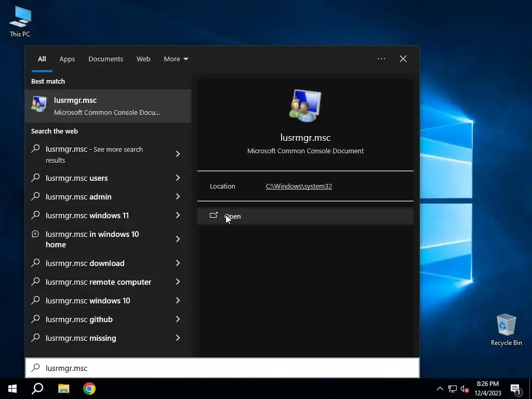Click the magnifier icon inside the search box
The image size is (532, 399).
pyautogui.click(x=35, y=367)
